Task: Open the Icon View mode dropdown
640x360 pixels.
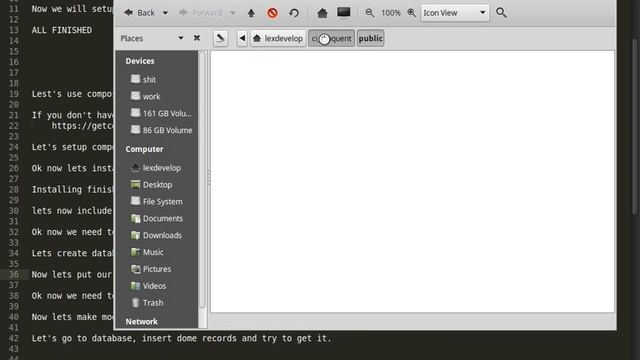Action: (455, 13)
